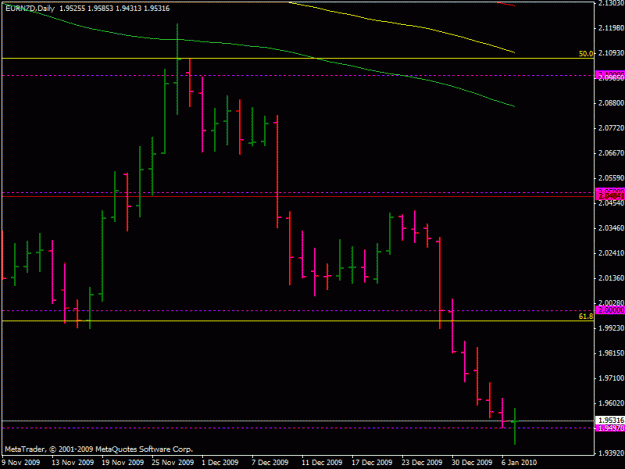Click the 2.01360 price scale value
625x469 pixels.
[611, 278]
